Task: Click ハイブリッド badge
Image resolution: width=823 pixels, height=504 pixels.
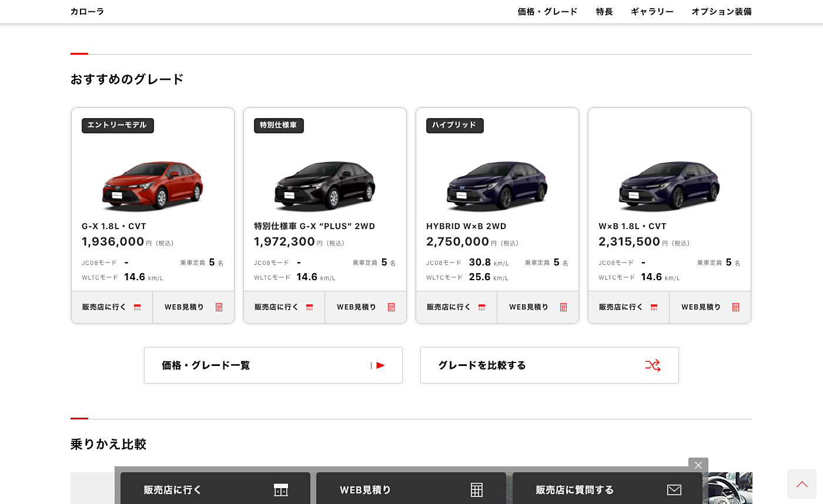Action: pos(454,126)
